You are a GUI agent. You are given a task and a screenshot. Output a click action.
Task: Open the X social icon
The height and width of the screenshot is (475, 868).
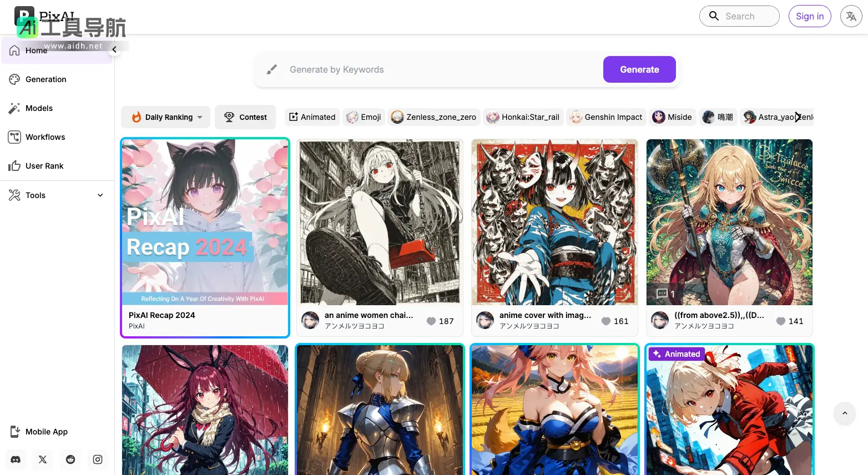point(43,459)
